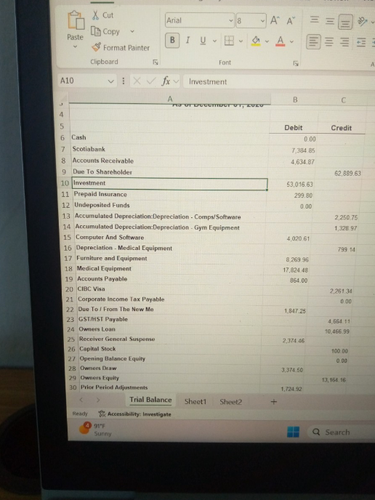Screen dimensions: 375x500
Task: Open the Borders icon in Font group
Action: pos(229,41)
